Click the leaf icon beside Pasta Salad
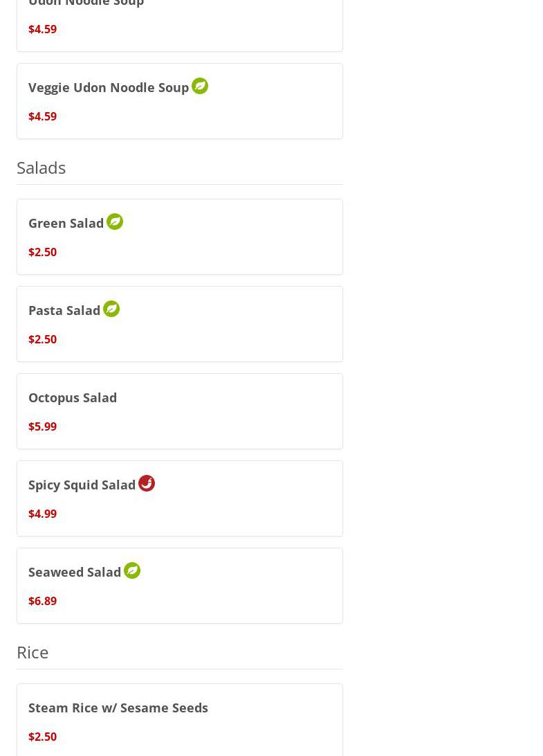This screenshot has height=756, width=543. pos(111,309)
